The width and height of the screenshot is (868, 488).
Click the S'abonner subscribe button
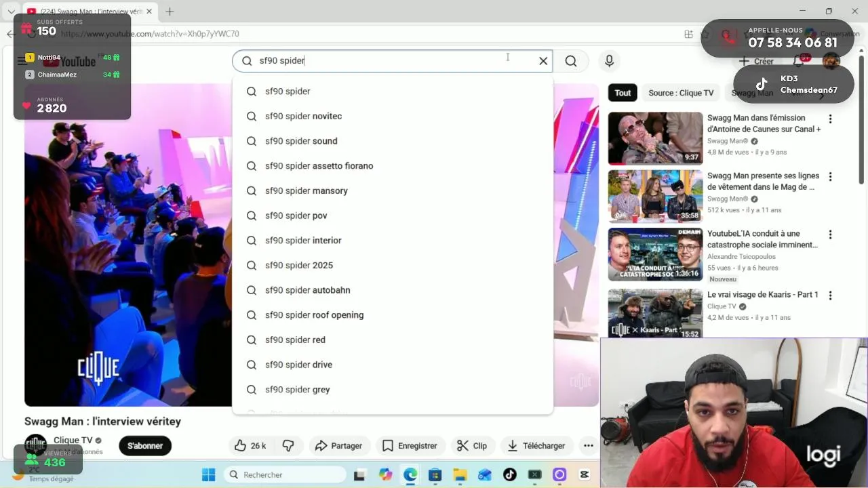click(x=145, y=446)
